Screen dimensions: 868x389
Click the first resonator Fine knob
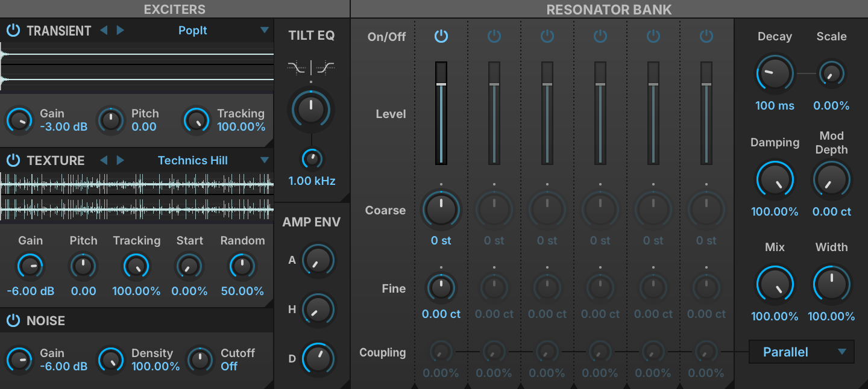click(441, 287)
